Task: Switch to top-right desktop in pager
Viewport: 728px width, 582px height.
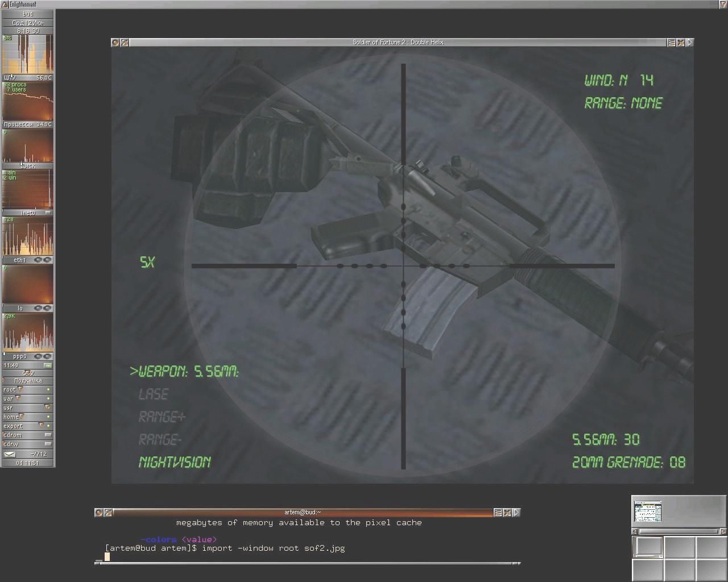Action: (x=711, y=547)
